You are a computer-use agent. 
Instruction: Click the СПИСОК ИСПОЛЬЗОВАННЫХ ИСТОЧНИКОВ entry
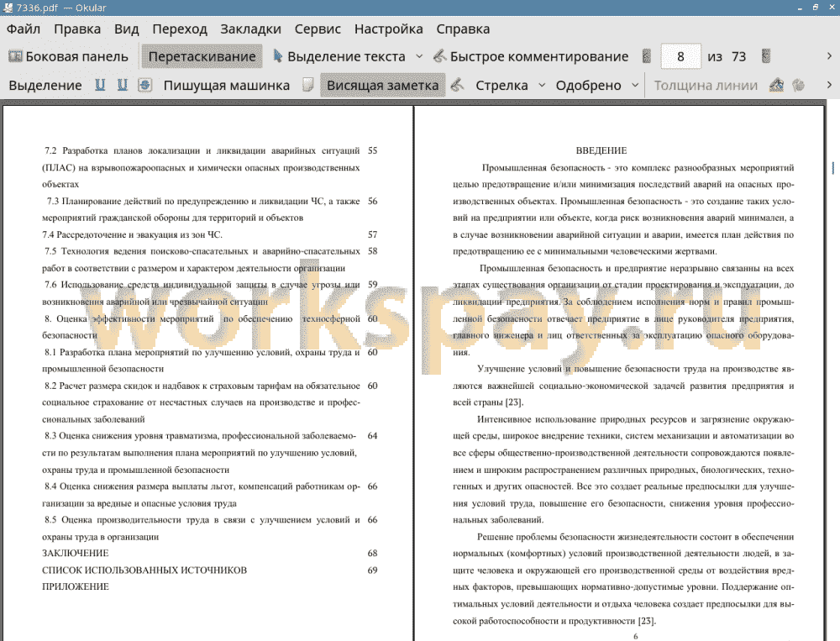(144, 570)
